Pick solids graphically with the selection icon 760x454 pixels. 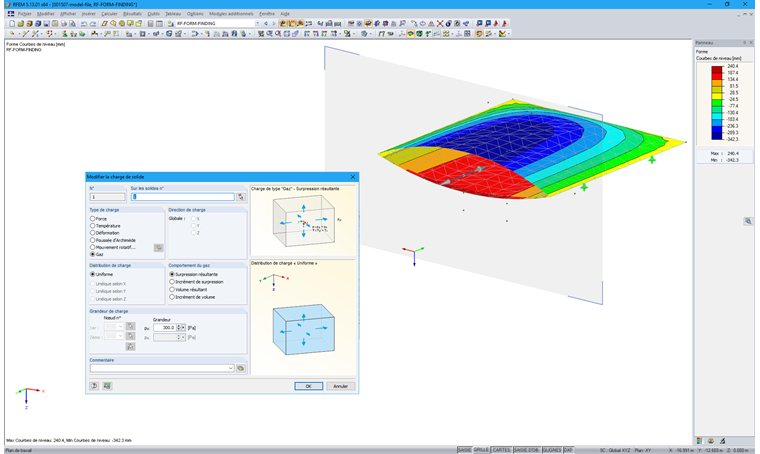[x=241, y=197]
